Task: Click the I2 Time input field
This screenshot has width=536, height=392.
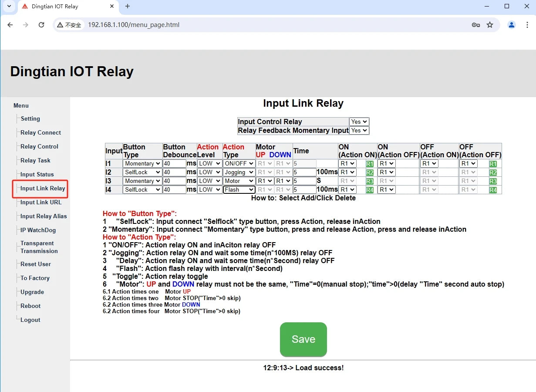Action: (304, 172)
